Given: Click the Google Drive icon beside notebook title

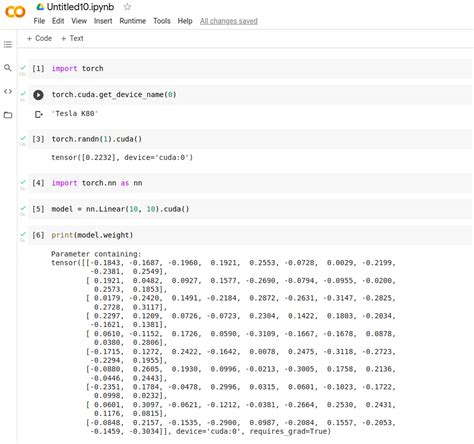Looking at the screenshot, I should point(40,7).
